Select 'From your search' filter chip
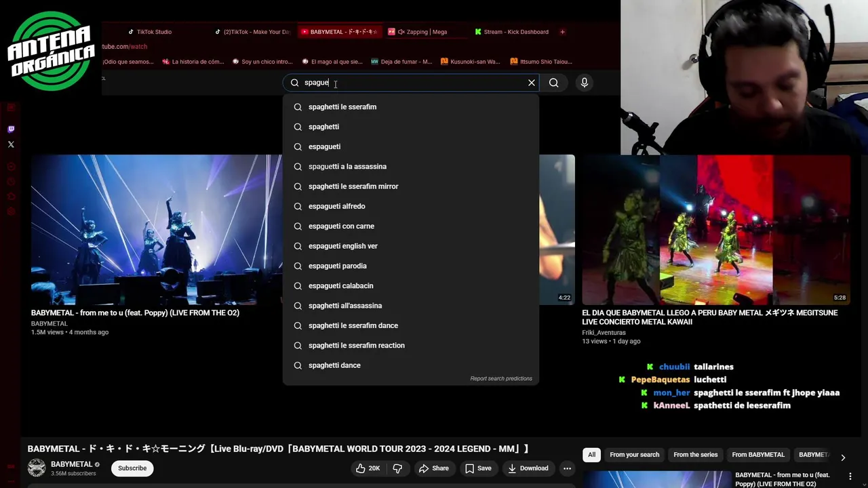Image resolution: width=868 pixels, height=488 pixels. (x=635, y=455)
